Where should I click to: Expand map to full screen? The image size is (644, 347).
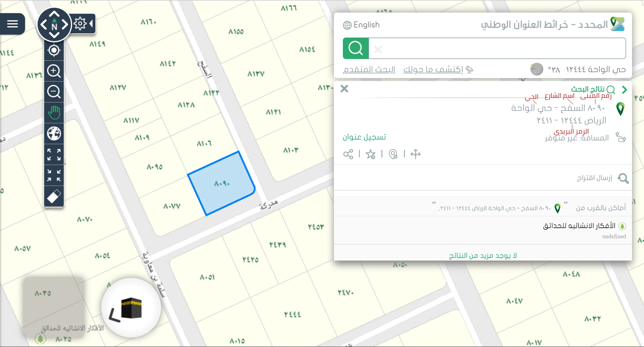pos(54,154)
